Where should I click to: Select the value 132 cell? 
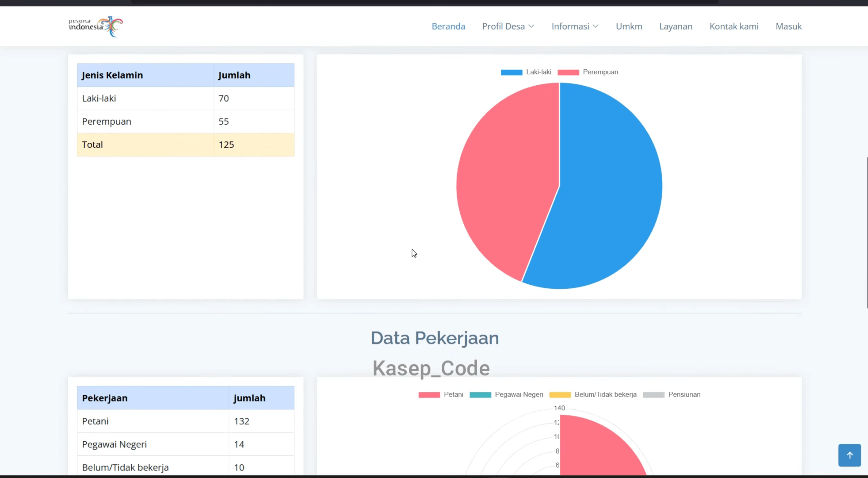pos(261,421)
